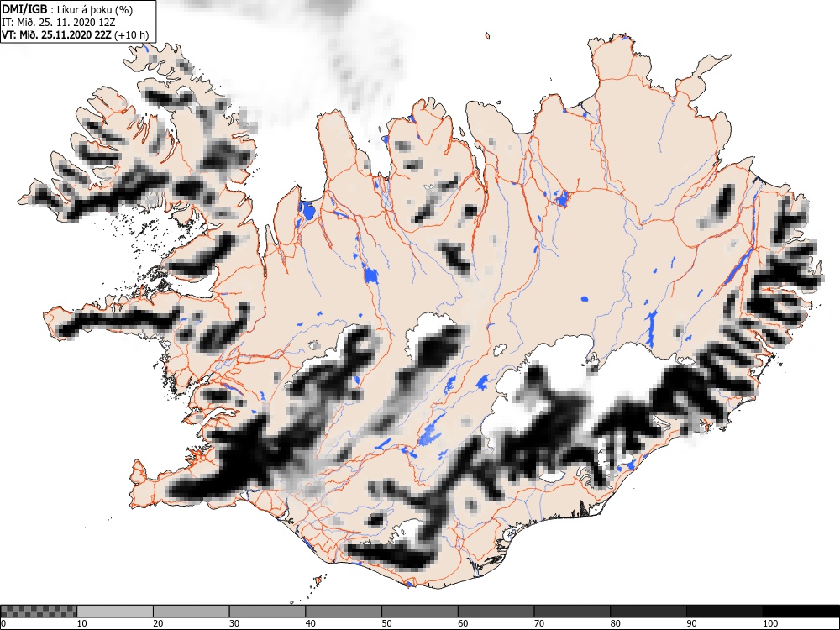The image size is (840, 630).
Task: Click the 90–100 near-black legend swatch
Action: point(724,612)
